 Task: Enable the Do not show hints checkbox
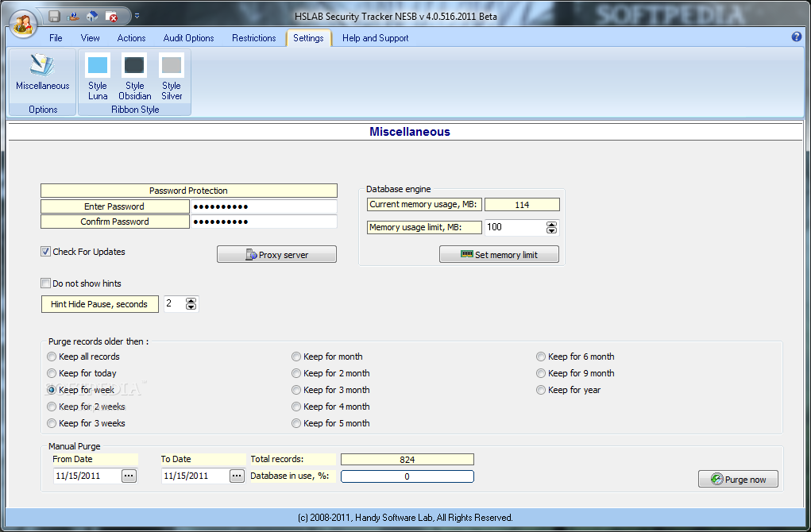click(45, 283)
